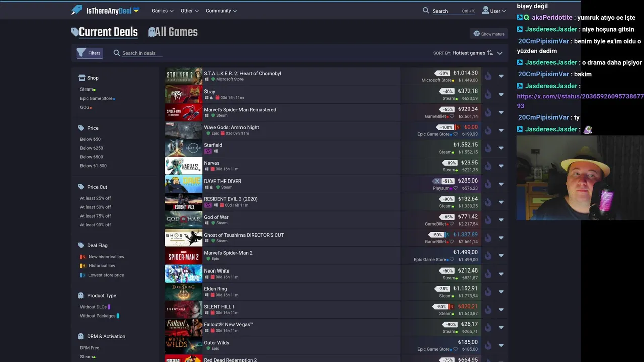
Task: Click the -100% discount badge for Wave Gods
Action: (445, 127)
